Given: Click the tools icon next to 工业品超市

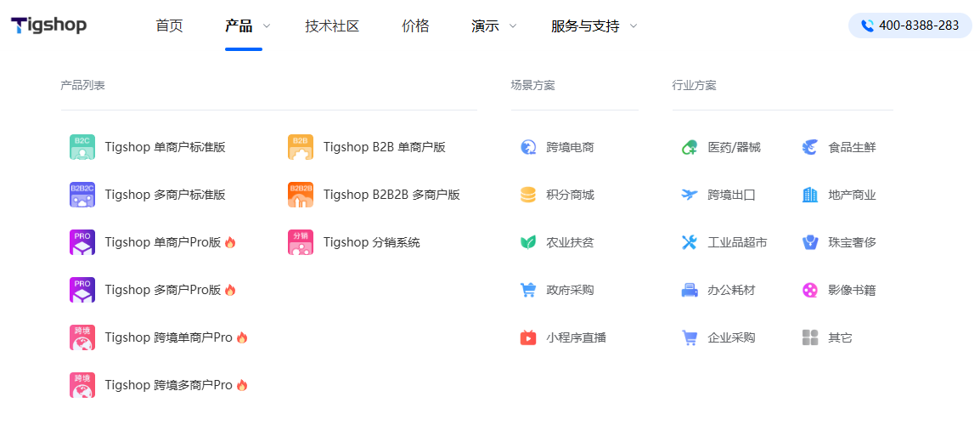Looking at the screenshot, I should (690, 242).
